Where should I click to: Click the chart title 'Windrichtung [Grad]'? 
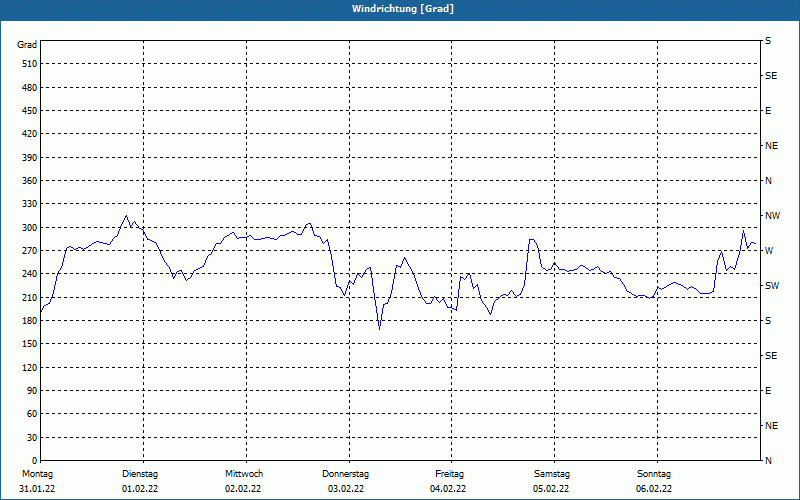[x=403, y=9]
